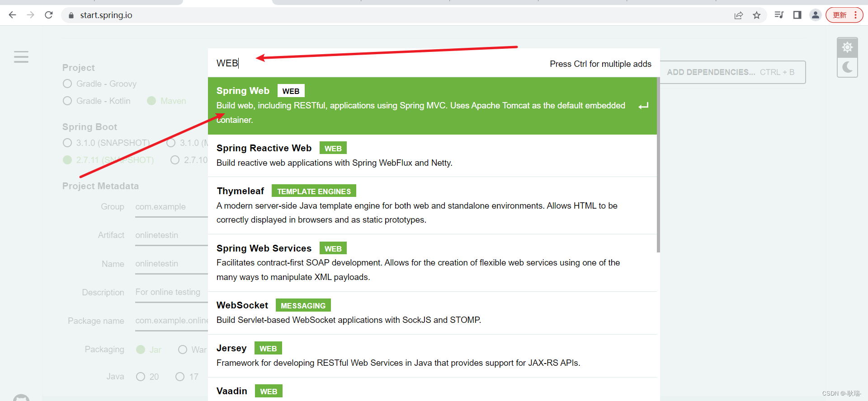
Task: Select Gradle - Groovy project type
Action: [100, 84]
